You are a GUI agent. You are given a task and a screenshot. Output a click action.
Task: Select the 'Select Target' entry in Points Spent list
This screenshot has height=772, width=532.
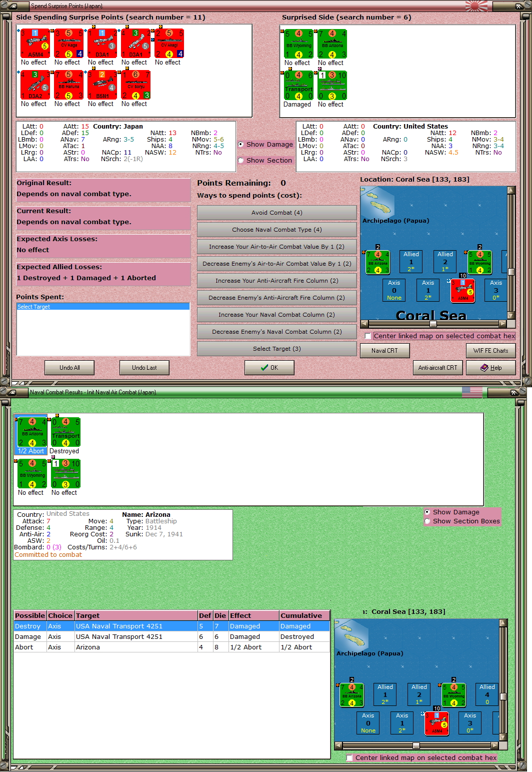click(103, 307)
